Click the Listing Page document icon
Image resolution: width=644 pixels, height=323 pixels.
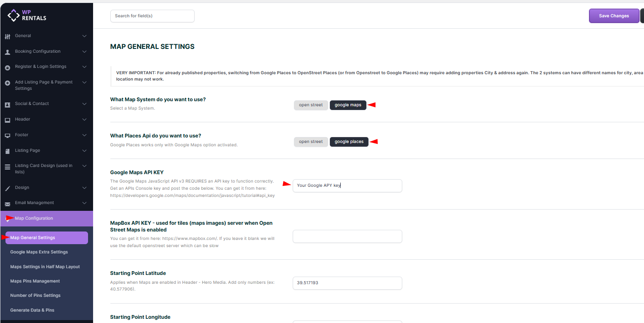point(7,151)
